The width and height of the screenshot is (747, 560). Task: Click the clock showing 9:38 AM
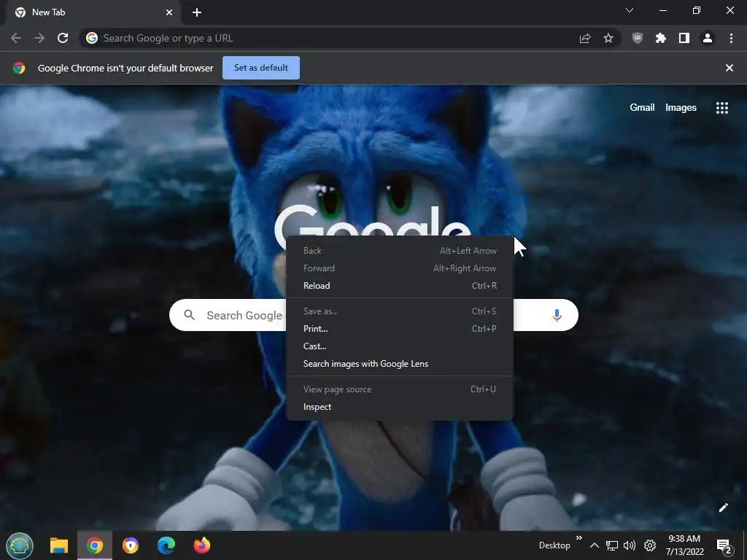coord(684,545)
